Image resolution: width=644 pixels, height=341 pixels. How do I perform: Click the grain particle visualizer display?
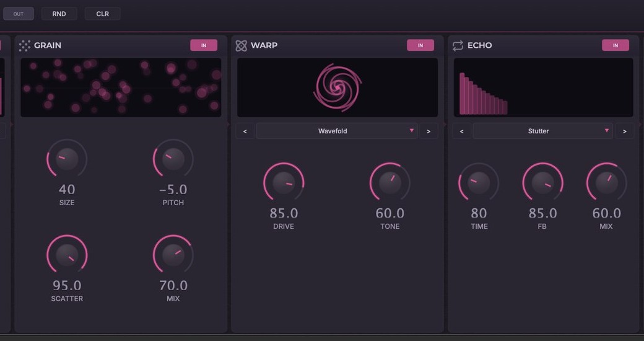point(121,87)
